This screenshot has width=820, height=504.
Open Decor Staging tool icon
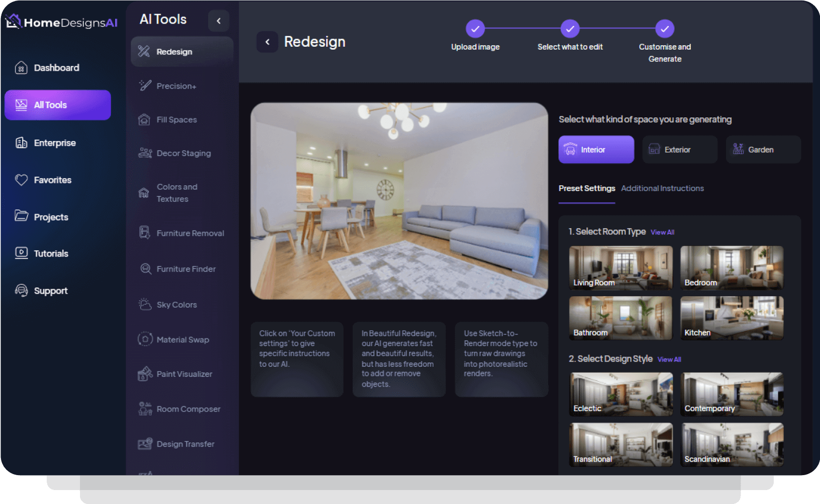(145, 153)
